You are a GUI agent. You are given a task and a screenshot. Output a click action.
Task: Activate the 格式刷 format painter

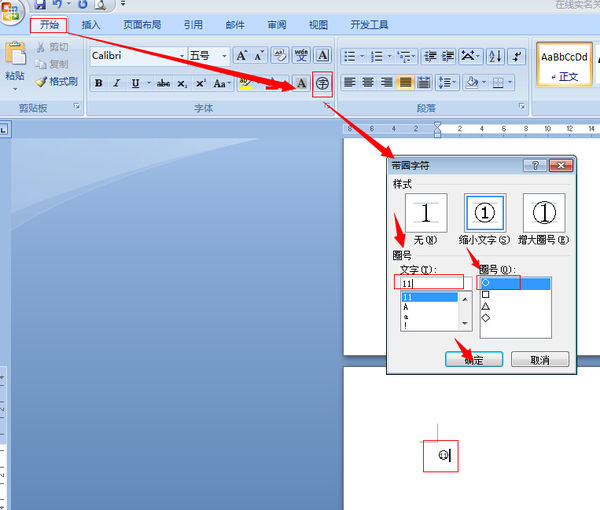coord(57,81)
